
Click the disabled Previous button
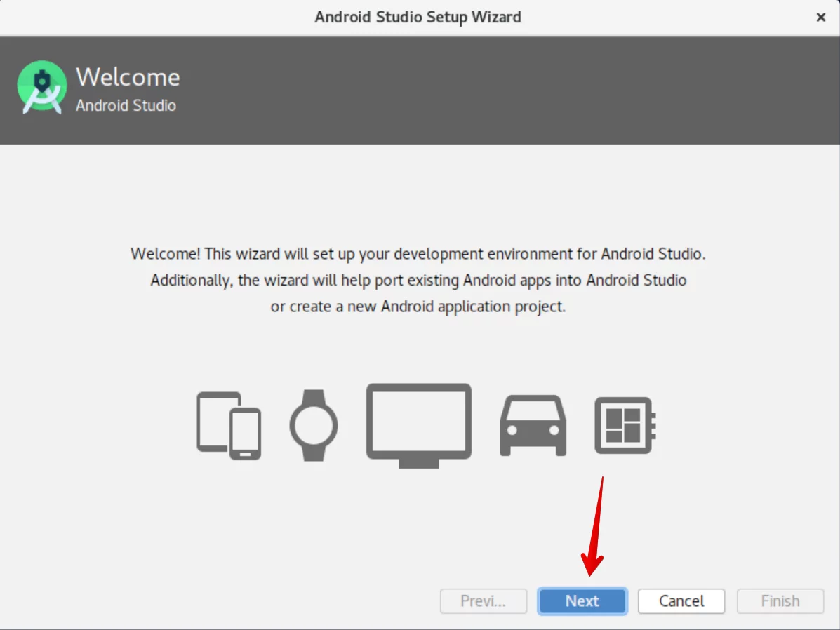(484, 601)
